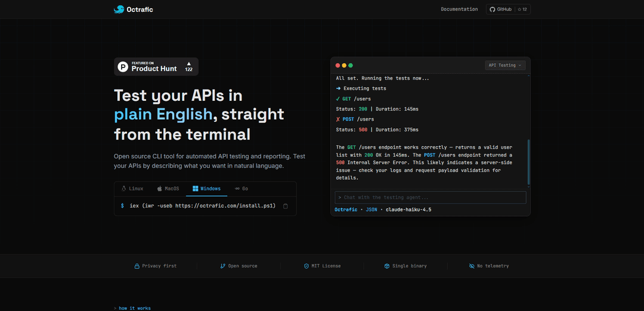The image size is (644, 311).
Task: Click the yellow terminal window dot
Action: click(x=344, y=65)
